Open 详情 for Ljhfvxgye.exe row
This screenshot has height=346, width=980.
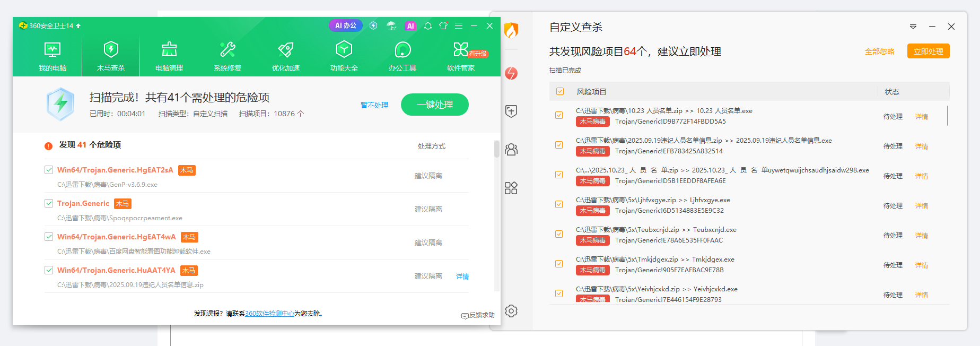(922, 206)
